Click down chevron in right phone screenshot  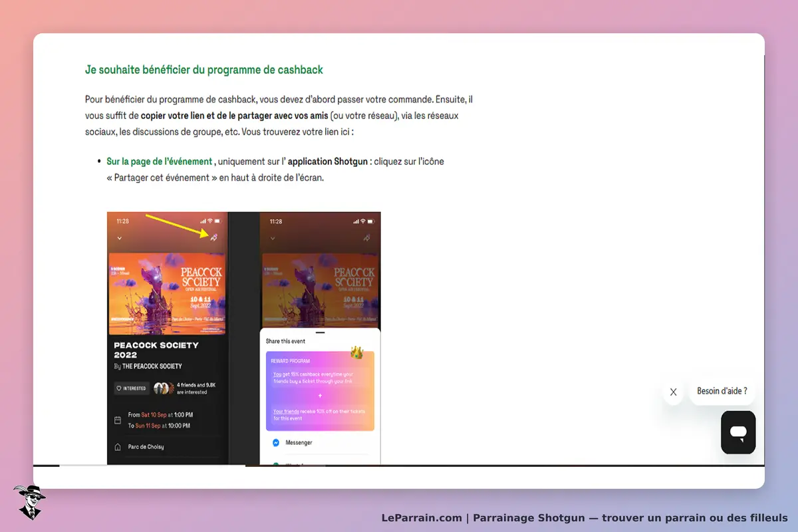point(273,238)
